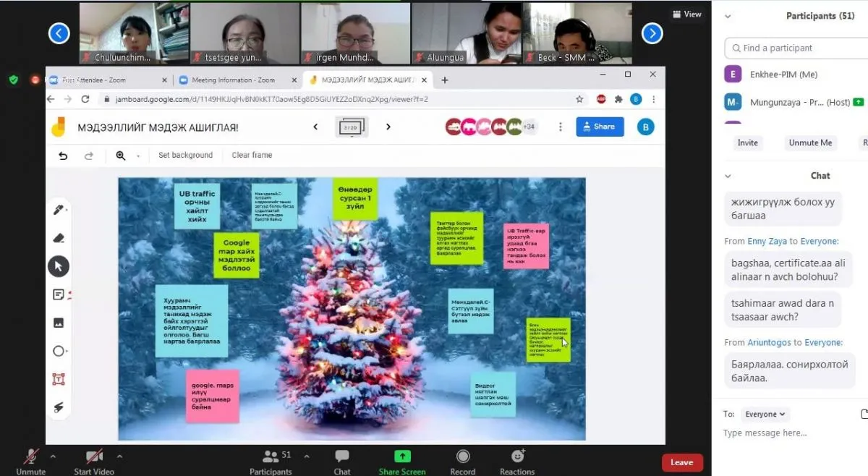868x476 pixels.
Task: Open video options arrow beside Start Video
Action: [119, 456]
